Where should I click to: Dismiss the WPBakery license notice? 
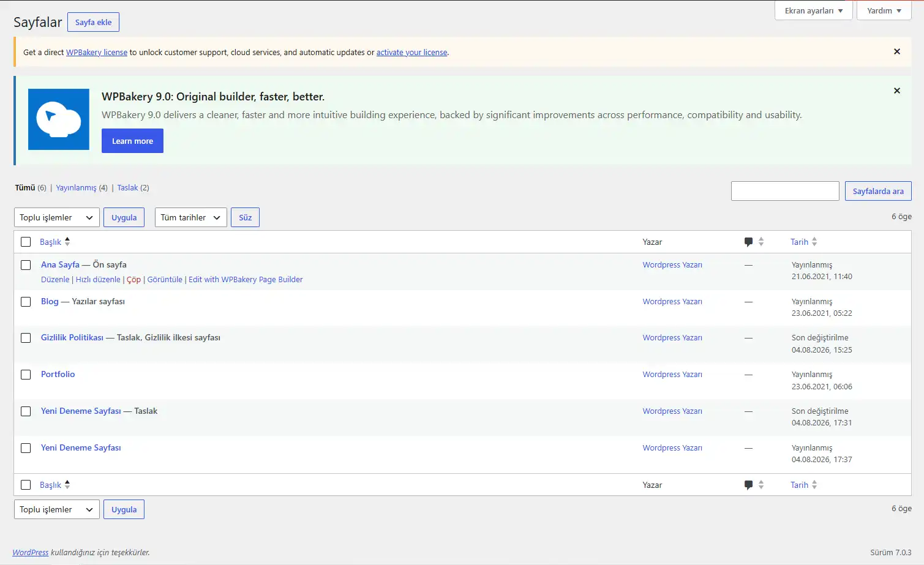point(896,52)
